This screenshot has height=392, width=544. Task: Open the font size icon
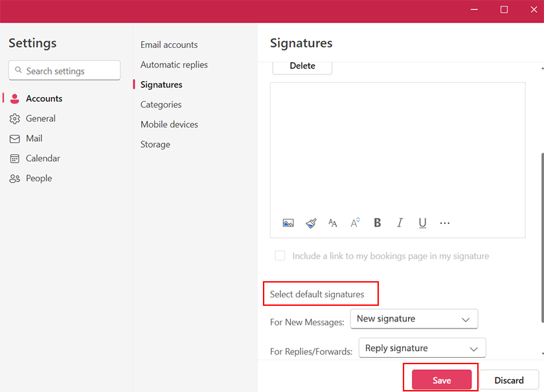333,223
